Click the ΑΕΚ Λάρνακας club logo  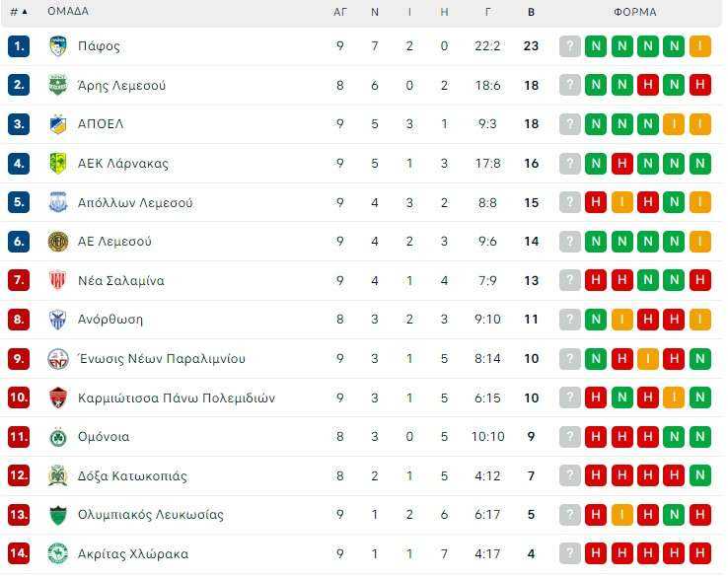coord(58,164)
